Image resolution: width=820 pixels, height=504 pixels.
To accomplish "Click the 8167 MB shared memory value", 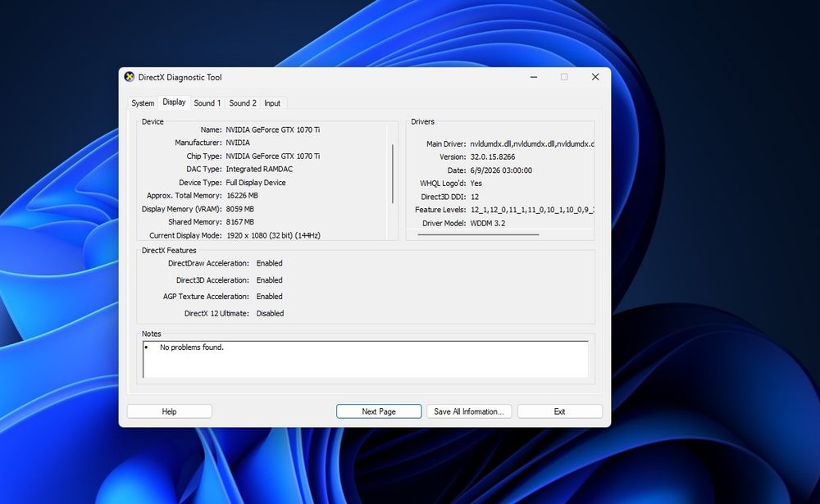I will pyautogui.click(x=240, y=221).
